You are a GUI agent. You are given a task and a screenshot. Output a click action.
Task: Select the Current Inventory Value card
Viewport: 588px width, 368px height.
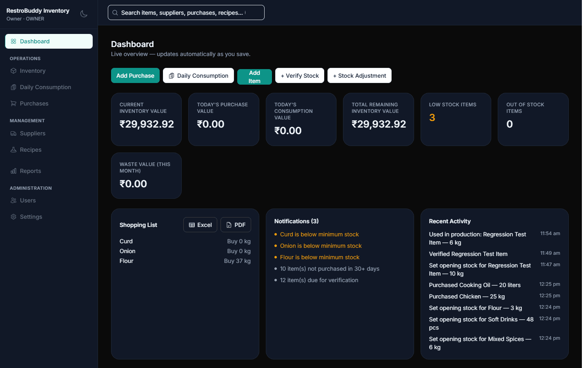(146, 119)
